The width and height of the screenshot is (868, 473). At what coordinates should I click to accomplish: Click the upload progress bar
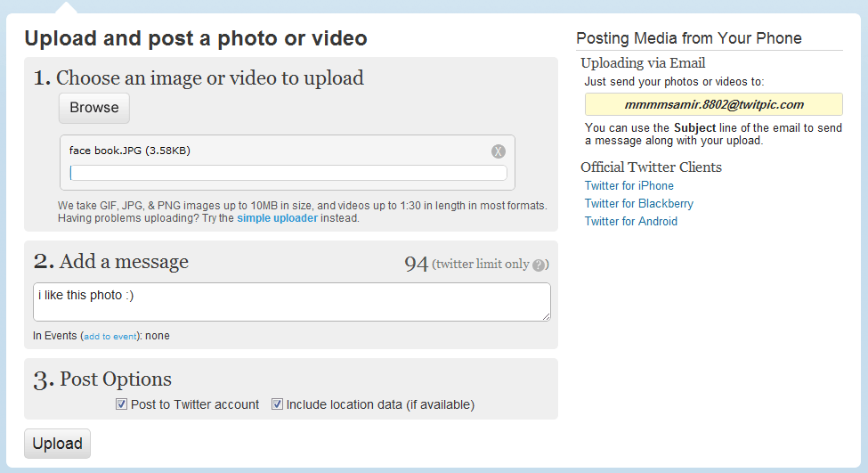(288, 173)
